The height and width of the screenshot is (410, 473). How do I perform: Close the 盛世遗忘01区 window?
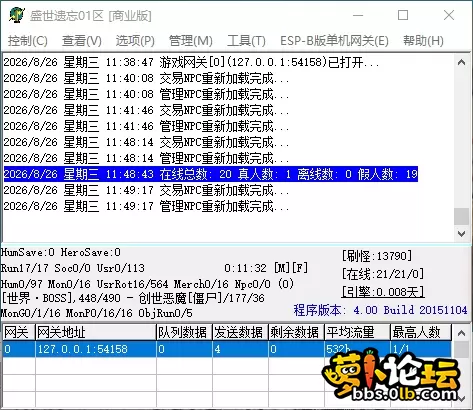click(449, 15)
